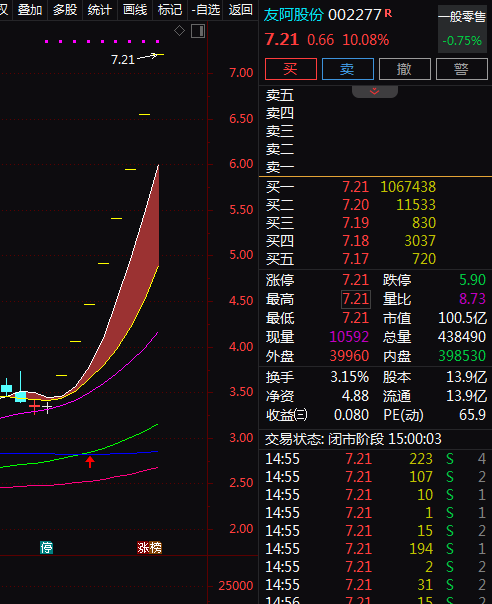Click the 交易状态 闭市阶段 status line

tap(353, 439)
